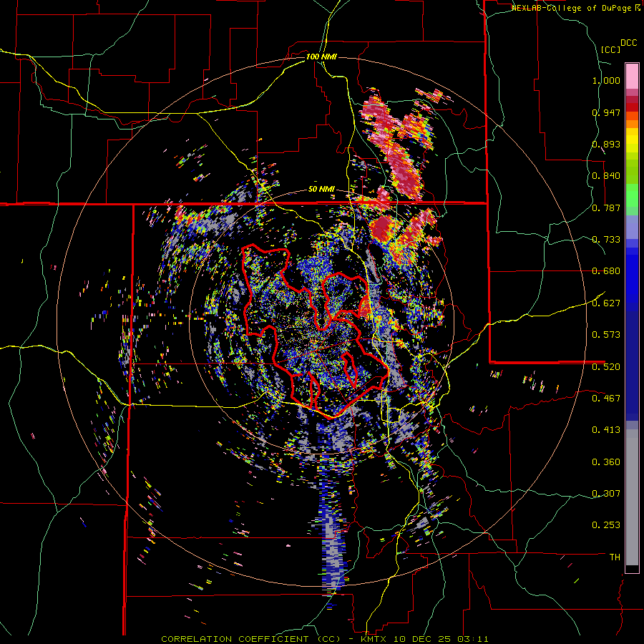644x644 pixels.
Task: Click the 10 DEC 25 03:11 timestamp
Action: [x=441, y=639]
